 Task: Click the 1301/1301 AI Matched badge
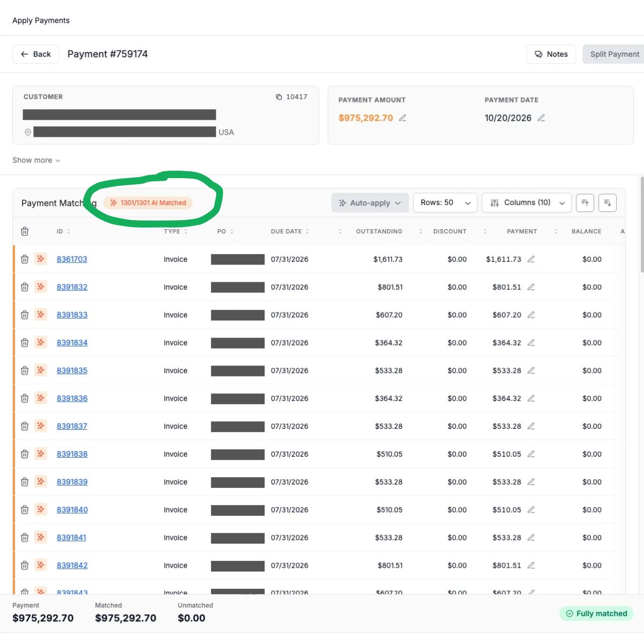point(148,203)
